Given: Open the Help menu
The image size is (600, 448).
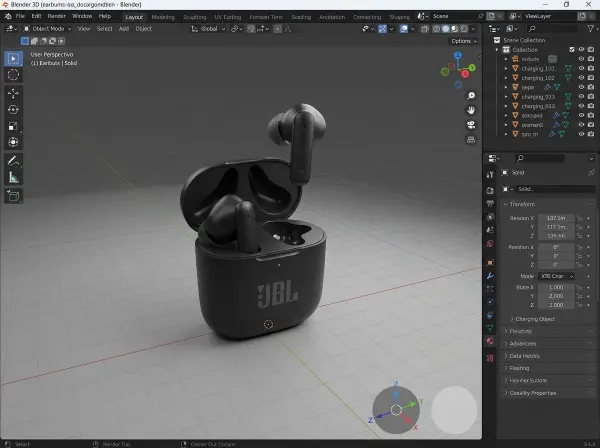Looking at the screenshot, I should pos(104,16).
